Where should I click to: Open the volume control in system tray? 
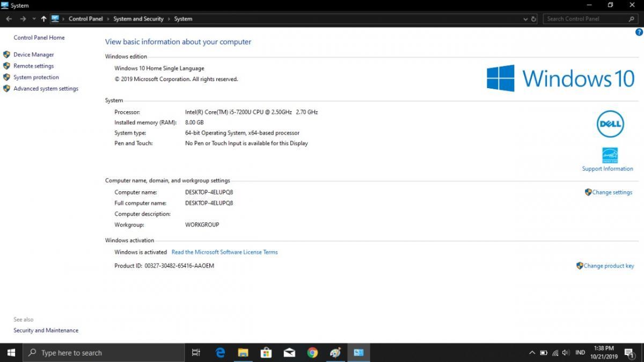[x=566, y=353]
